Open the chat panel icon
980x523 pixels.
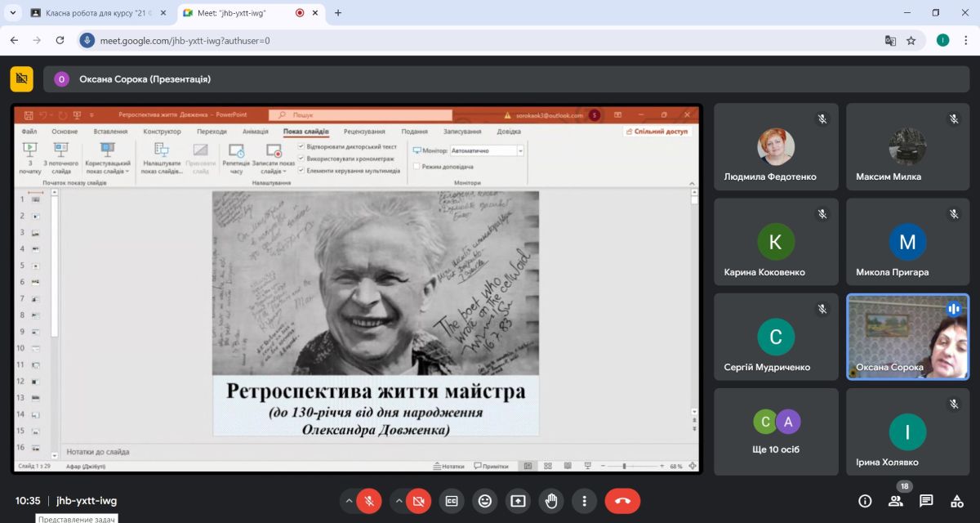pos(926,501)
